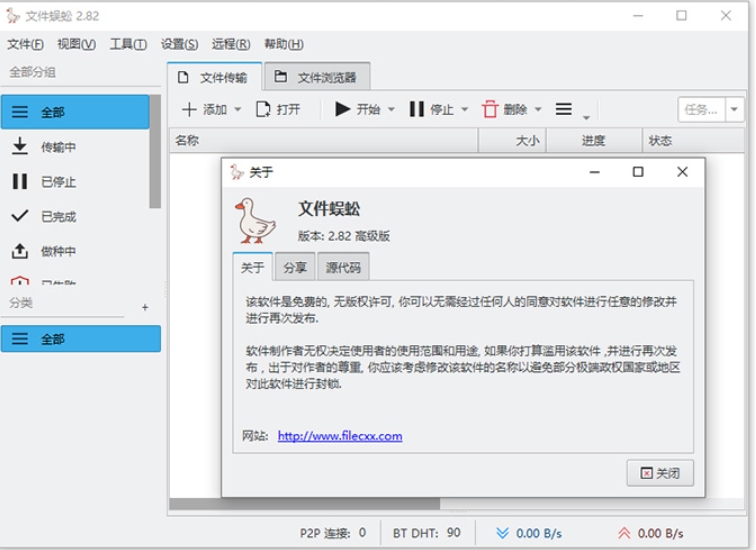Screen dimensions: 756x550
Task: Open the http://www.filecxx.com link
Action: [x=340, y=436]
